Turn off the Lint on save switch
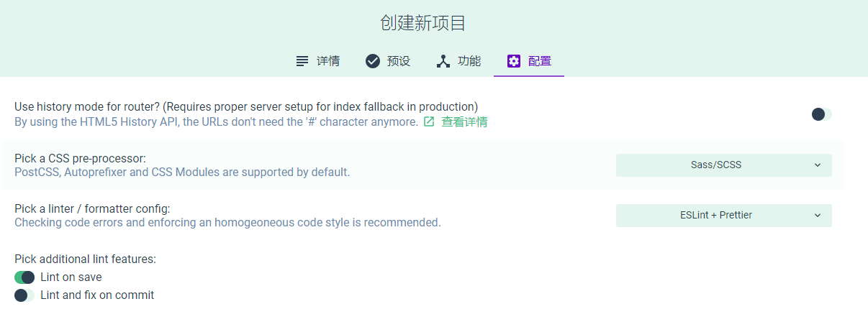Viewport: 868px width, 327px height. 24,277
